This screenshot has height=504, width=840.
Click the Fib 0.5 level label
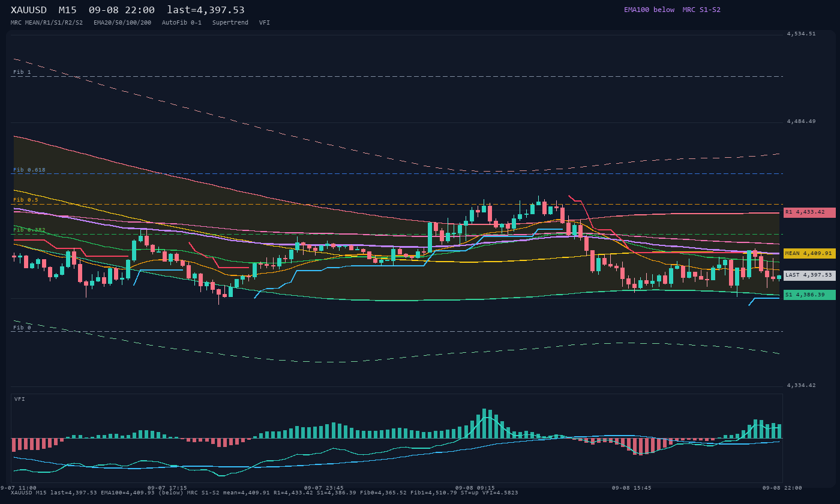[x=26, y=200]
